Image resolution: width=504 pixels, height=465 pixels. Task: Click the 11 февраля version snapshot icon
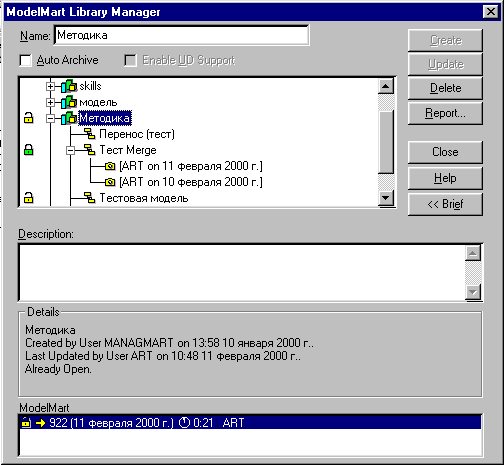pos(110,166)
